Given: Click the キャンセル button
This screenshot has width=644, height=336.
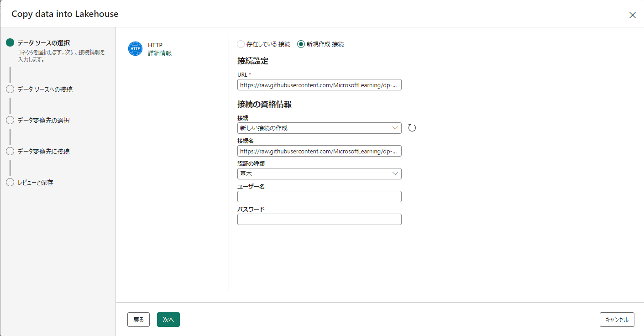Looking at the screenshot, I should click(617, 320).
